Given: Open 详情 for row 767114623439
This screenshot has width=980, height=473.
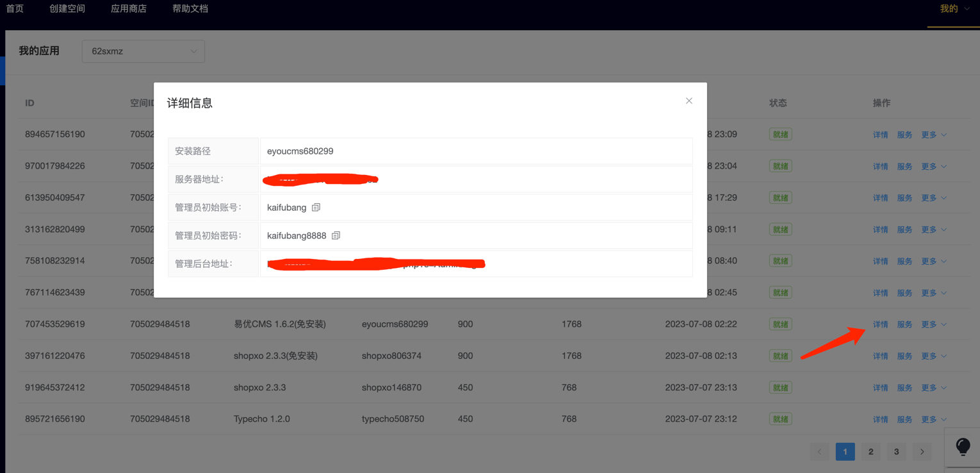Looking at the screenshot, I should [881, 293].
